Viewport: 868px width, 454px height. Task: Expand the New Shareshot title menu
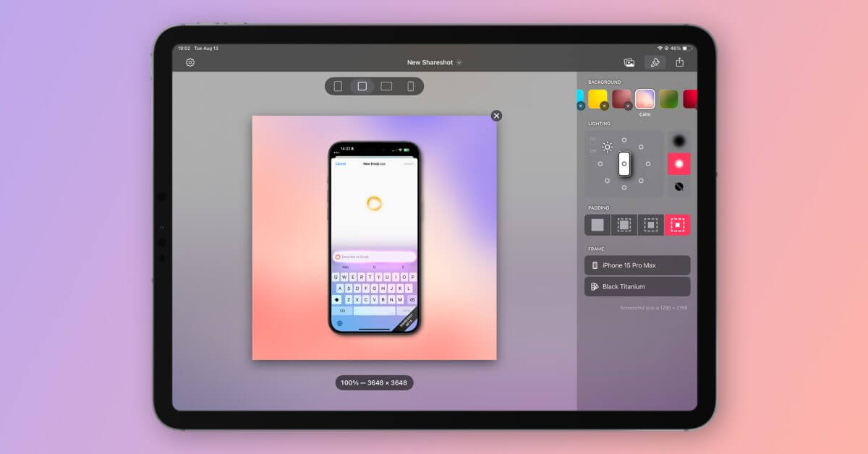434,62
